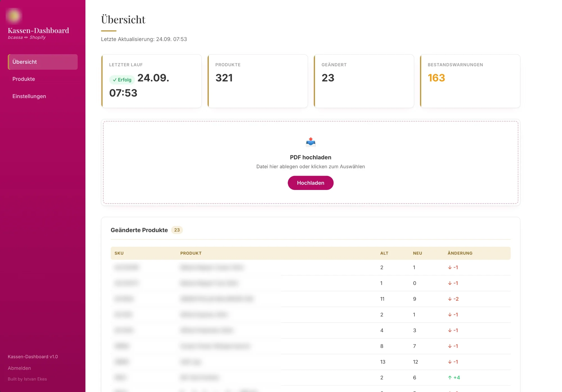
Task: Click the Datei hier ablegen hint text
Action: 311,167
